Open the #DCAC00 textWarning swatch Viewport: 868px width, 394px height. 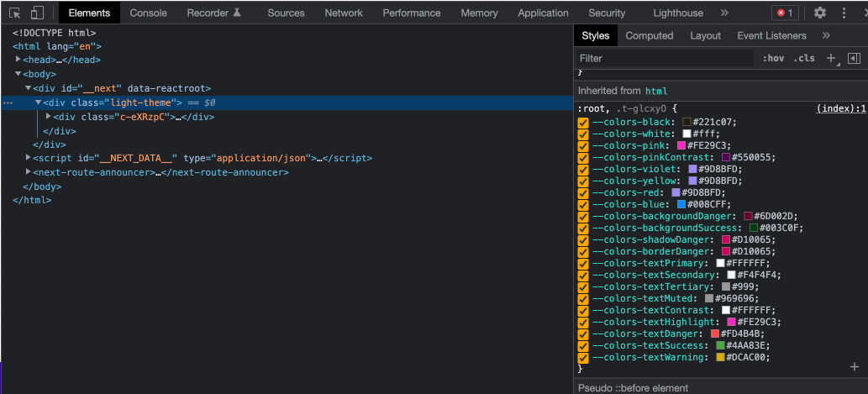pos(720,358)
